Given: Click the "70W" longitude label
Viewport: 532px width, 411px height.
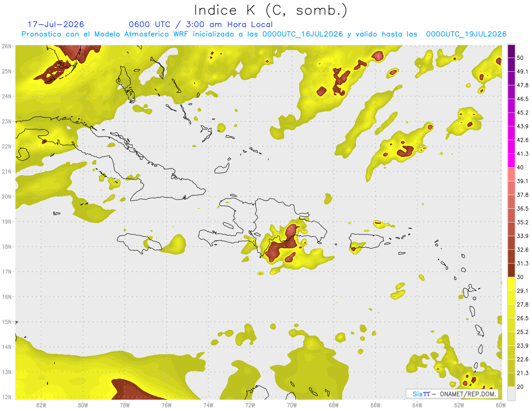Looking at the screenshot, I should [292, 405].
